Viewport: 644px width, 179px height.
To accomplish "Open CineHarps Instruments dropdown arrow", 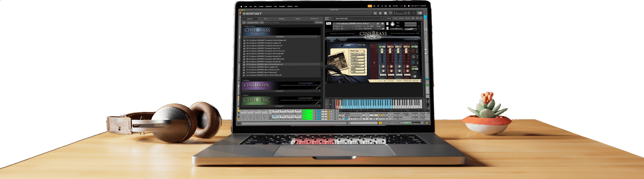I will pyautogui.click(x=319, y=91).
